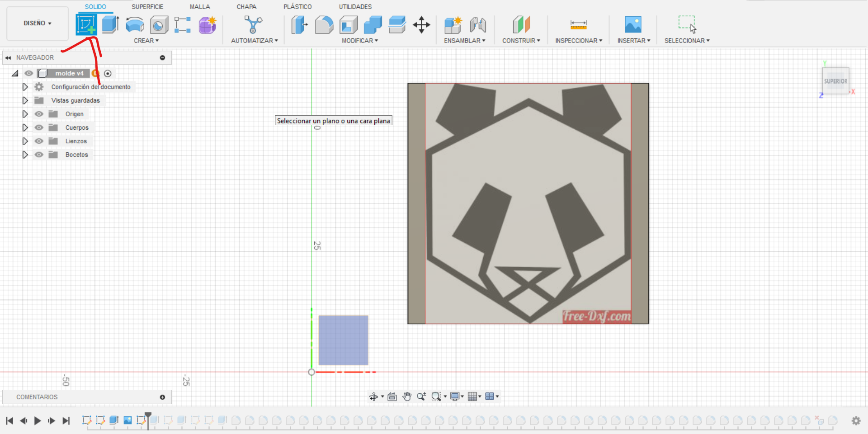Open the INSPECCIONAR dropdown menu
Viewport: 868px width, 434px height.
[x=579, y=41]
